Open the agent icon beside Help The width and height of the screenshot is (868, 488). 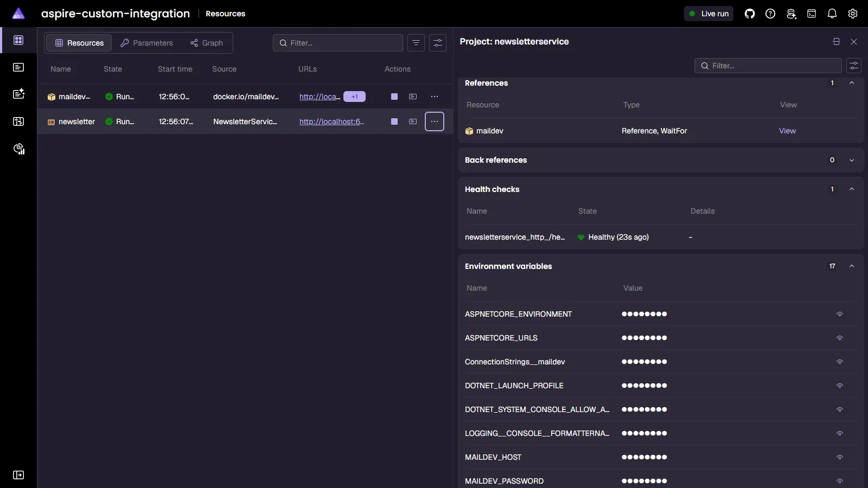click(x=791, y=14)
